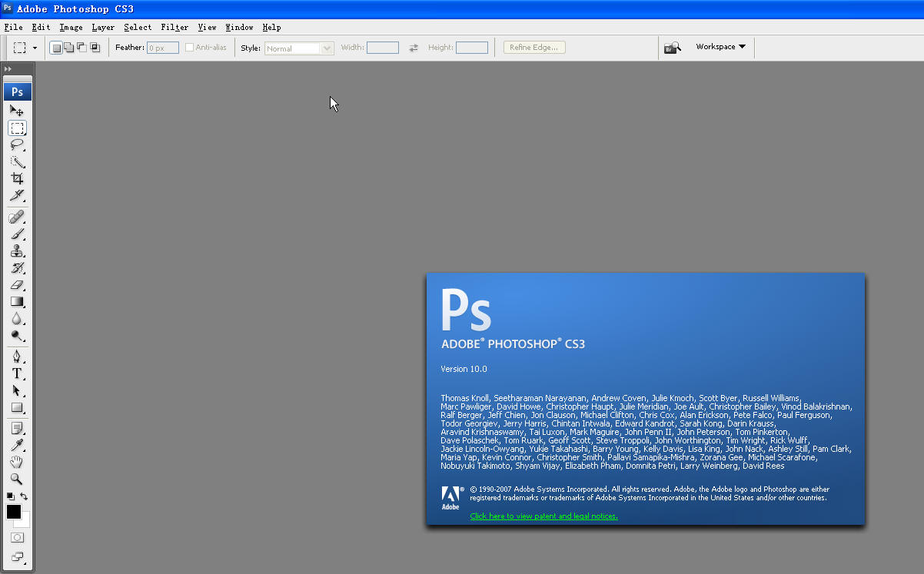Click the Adobe logo on the splash screen

[450, 497]
